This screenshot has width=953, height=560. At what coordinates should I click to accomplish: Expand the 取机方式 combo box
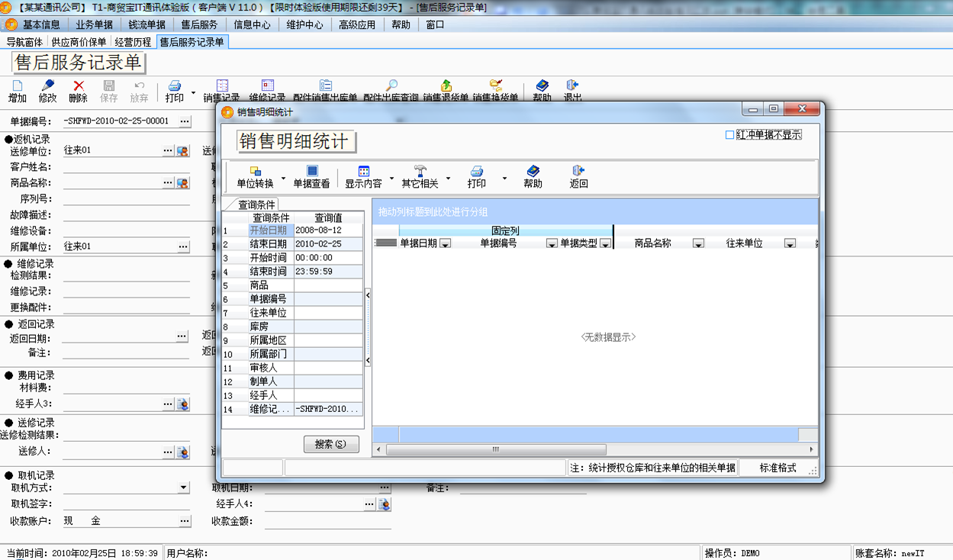click(x=184, y=488)
